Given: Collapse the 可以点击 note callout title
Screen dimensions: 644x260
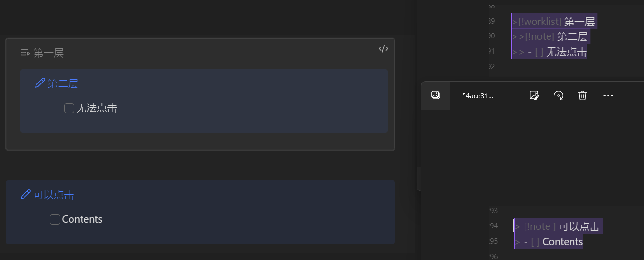Looking at the screenshot, I should coord(54,194).
